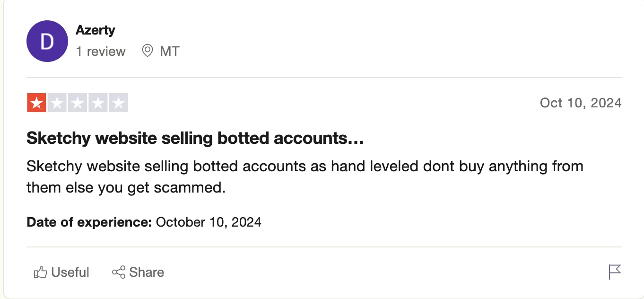Open the 'Sketchy website selling botted accounts…' title
Image resolution: width=644 pixels, height=299 pixels.
pyautogui.click(x=195, y=138)
